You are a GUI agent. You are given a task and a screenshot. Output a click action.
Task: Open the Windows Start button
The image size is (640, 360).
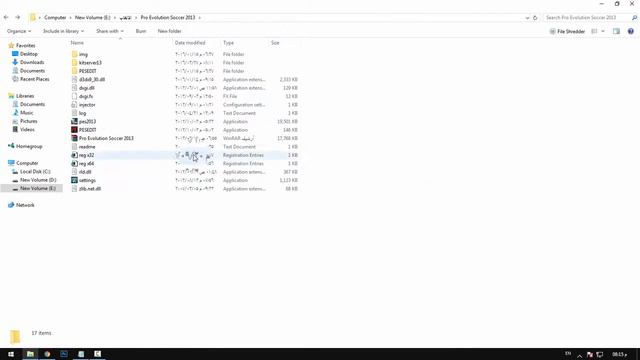pyautogui.click(x=11, y=354)
